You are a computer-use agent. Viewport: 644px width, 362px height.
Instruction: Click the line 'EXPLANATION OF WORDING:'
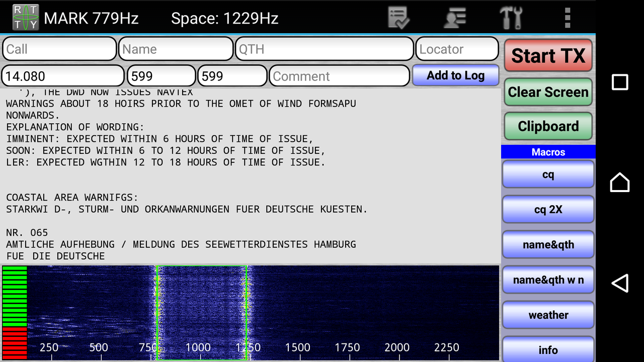(75, 127)
